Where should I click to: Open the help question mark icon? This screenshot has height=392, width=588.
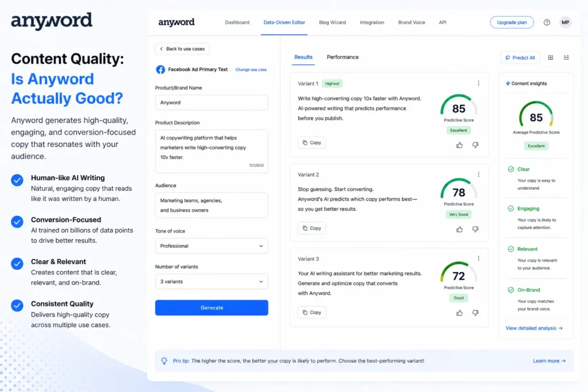pos(547,22)
